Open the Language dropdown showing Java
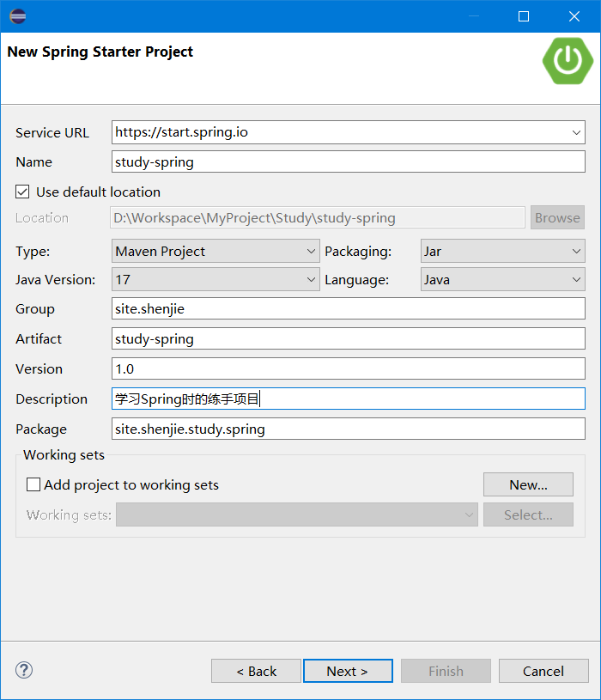 point(576,280)
